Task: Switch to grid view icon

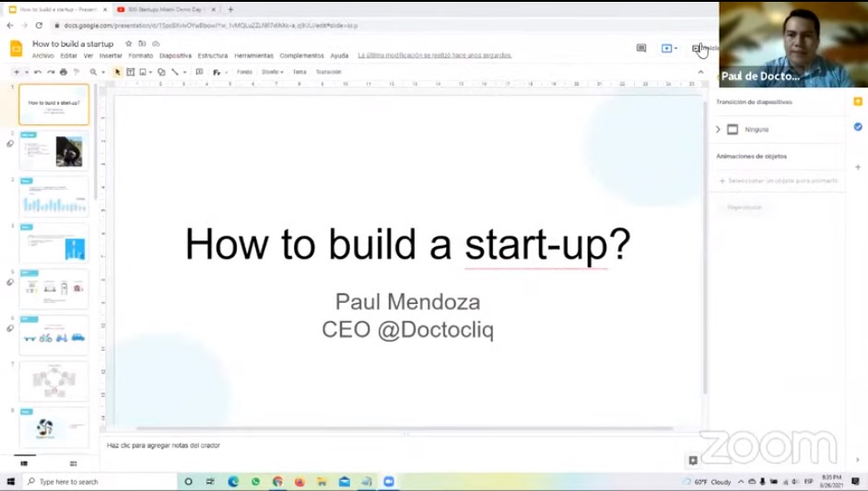Action: [x=73, y=463]
